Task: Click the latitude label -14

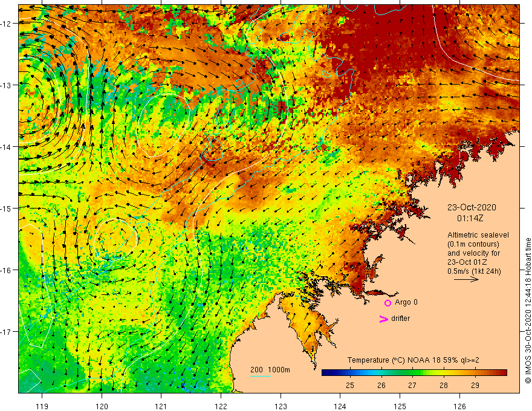Action: click(7, 147)
